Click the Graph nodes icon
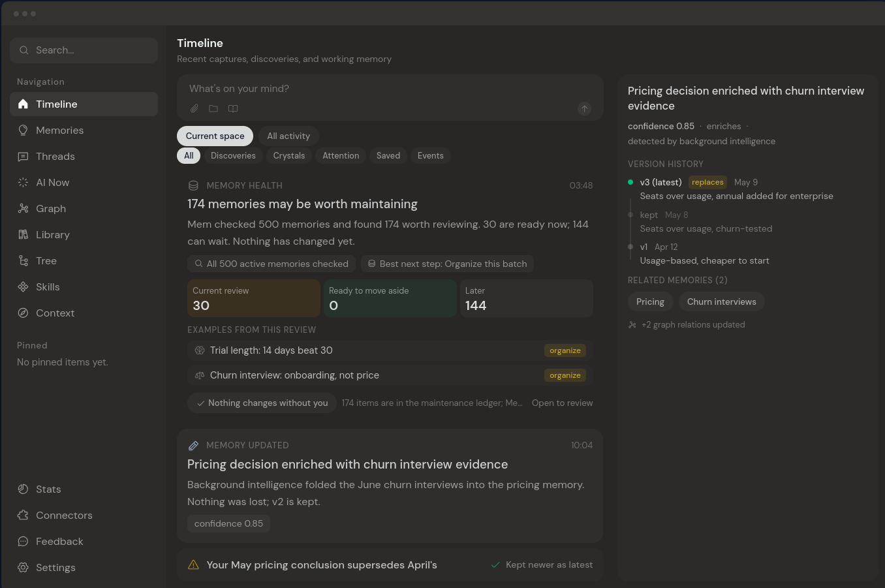 click(23, 208)
